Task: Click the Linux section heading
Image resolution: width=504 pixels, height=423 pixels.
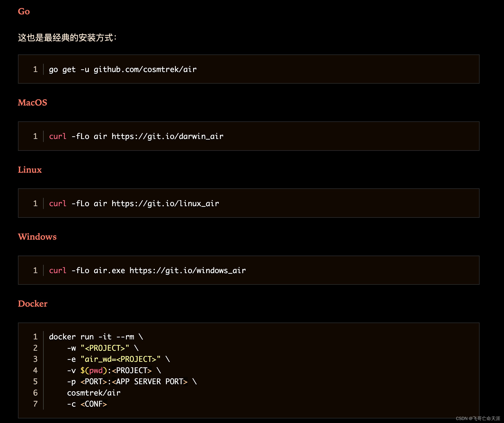Action: [x=30, y=170]
